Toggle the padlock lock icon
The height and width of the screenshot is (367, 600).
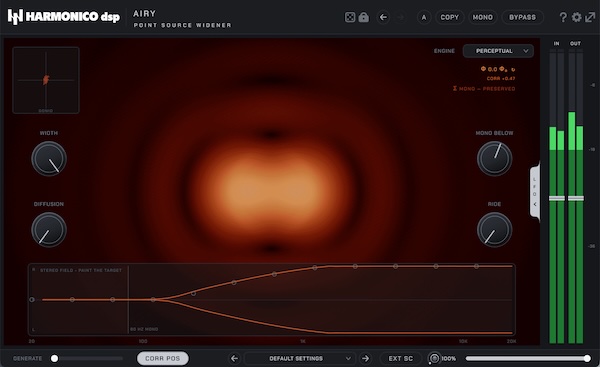(x=364, y=17)
